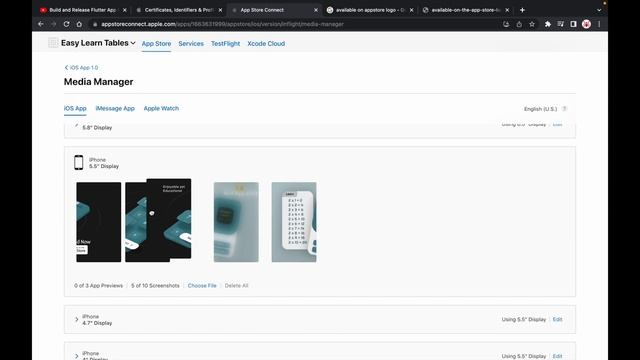640x360 pixels.
Task: Select the iOS App media tab
Action: [x=75, y=109]
